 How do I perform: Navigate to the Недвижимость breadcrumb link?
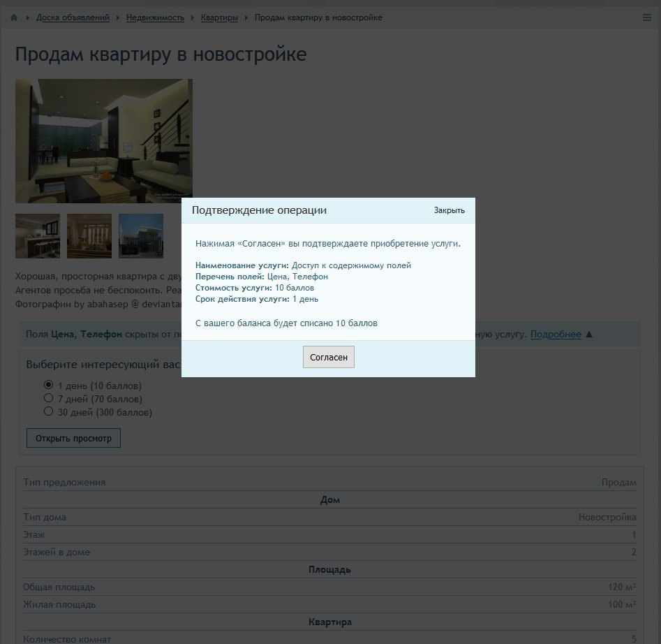(155, 17)
